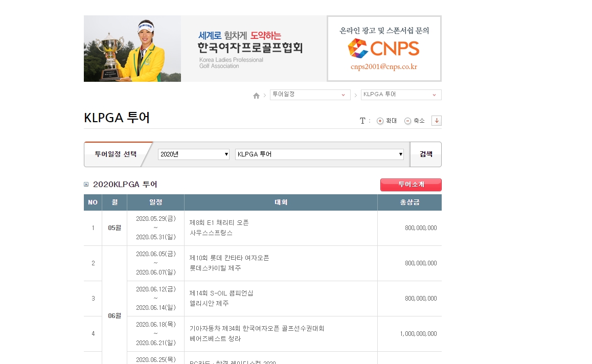The width and height of the screenshot is (592, 364).
Task: Open 제14회 S-OIL 챔피언십 tournament
Action: tap(221, 293)
